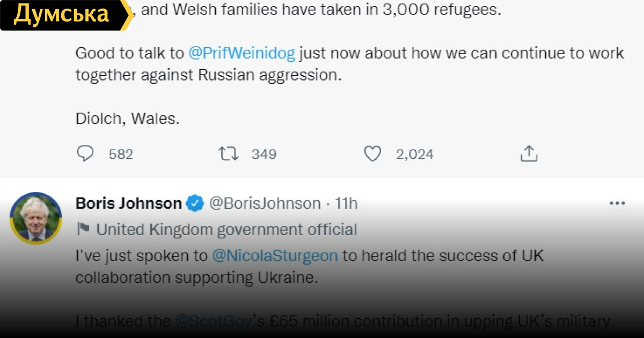This screenshot has width=644, height=338.
Task: Like the tweet with the heart icon
Action: pyautogui.click(x=372, y=154)
